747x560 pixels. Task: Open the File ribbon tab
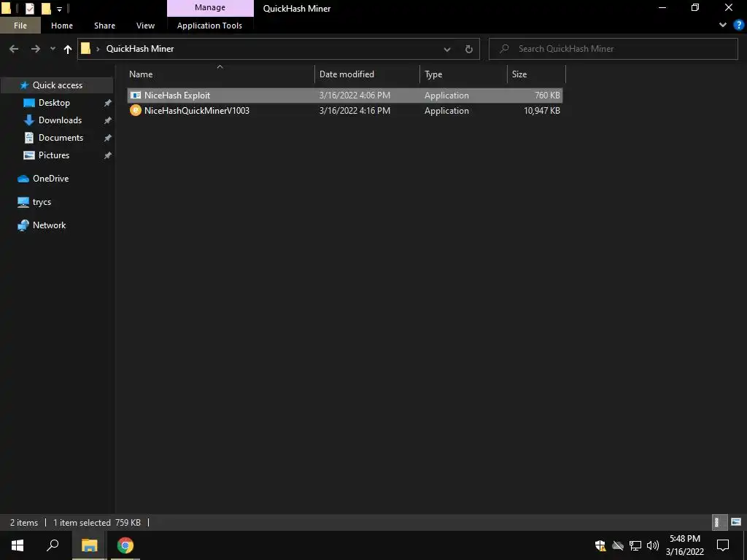coord(20,26)
